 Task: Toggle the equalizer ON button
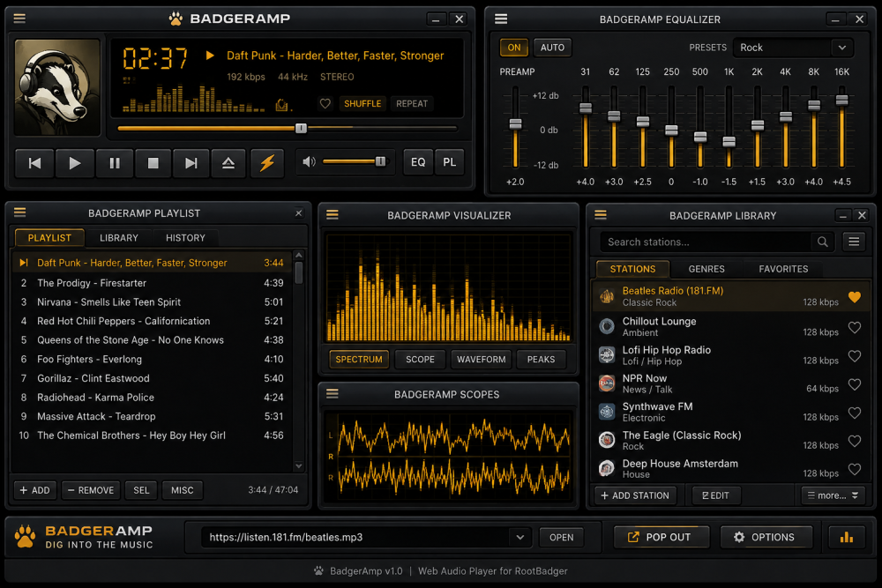tap(514, 48)
